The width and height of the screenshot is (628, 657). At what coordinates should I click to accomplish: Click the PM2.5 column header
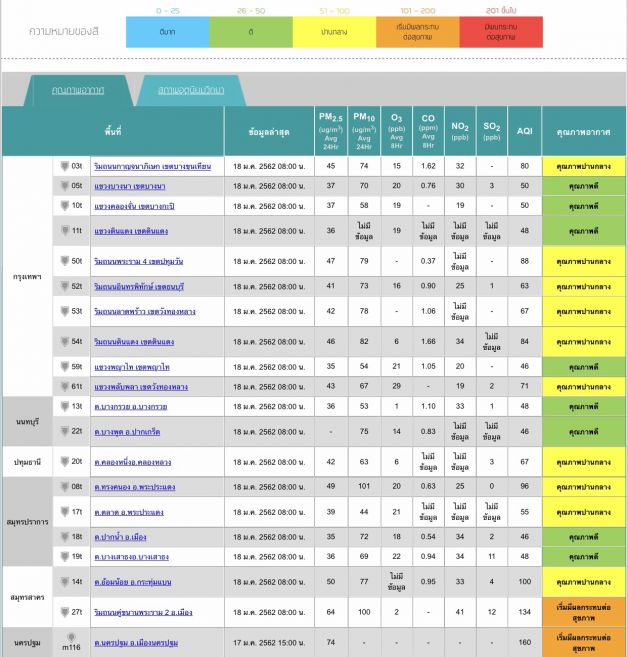(331, 131)
